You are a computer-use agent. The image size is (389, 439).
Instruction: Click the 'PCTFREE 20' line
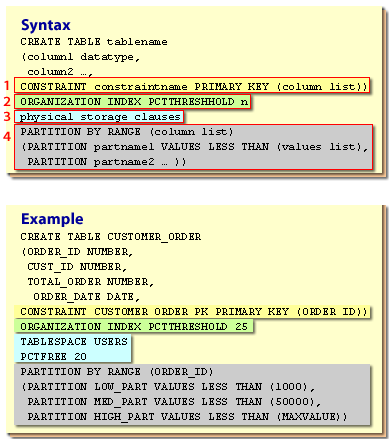[54, 357]
